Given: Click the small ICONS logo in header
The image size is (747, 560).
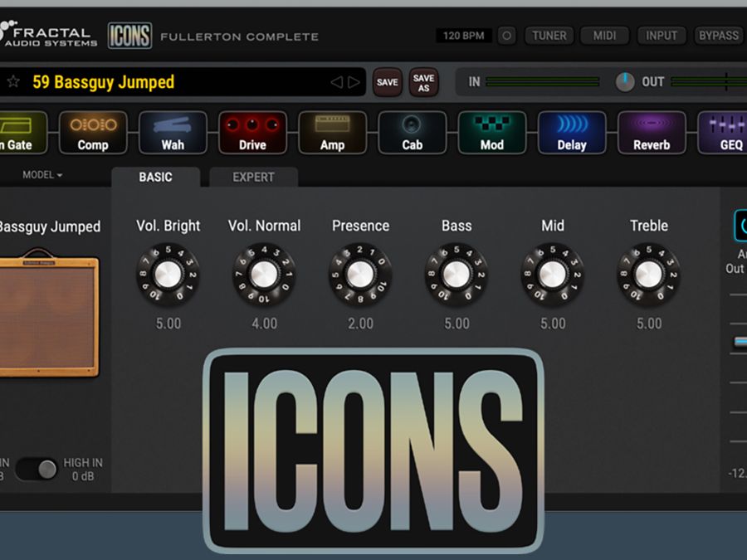Looking at the screenshot, I should (129, 36).
